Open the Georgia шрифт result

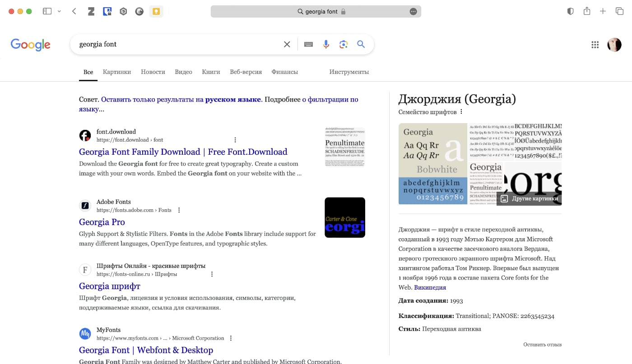tap(110, 286)
